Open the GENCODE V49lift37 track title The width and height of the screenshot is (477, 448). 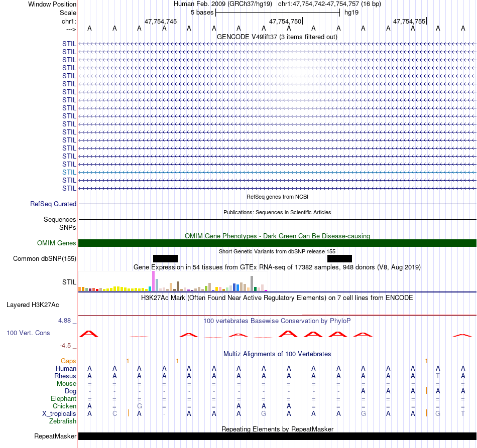click(277, 37)
